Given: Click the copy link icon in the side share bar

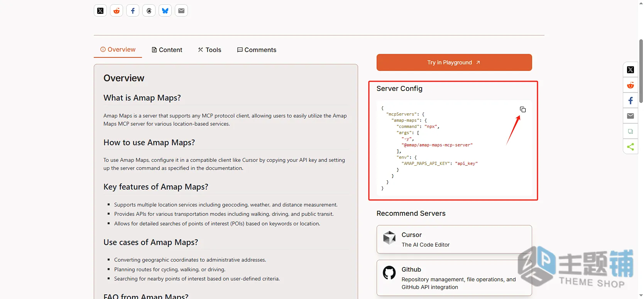Looking at the screenshot, I should click(630, 131).
